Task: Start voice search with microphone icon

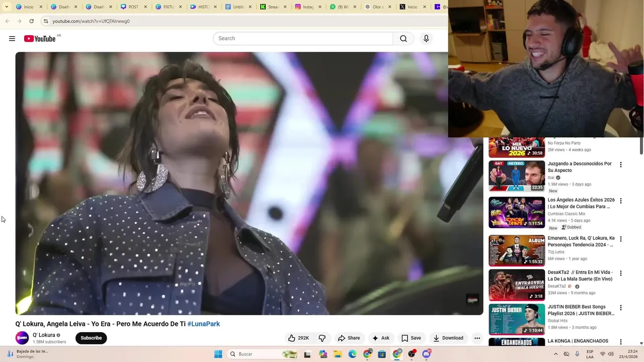Action: [426, 39]
